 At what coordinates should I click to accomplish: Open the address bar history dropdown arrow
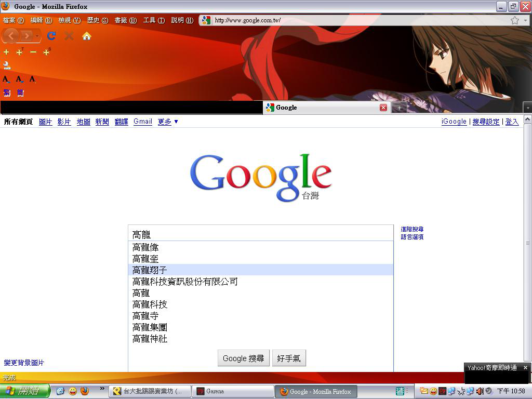pos(526,20)
